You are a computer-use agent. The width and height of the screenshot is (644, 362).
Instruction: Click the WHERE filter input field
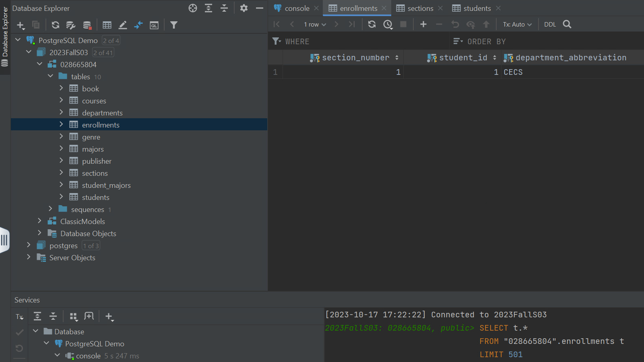362,41
